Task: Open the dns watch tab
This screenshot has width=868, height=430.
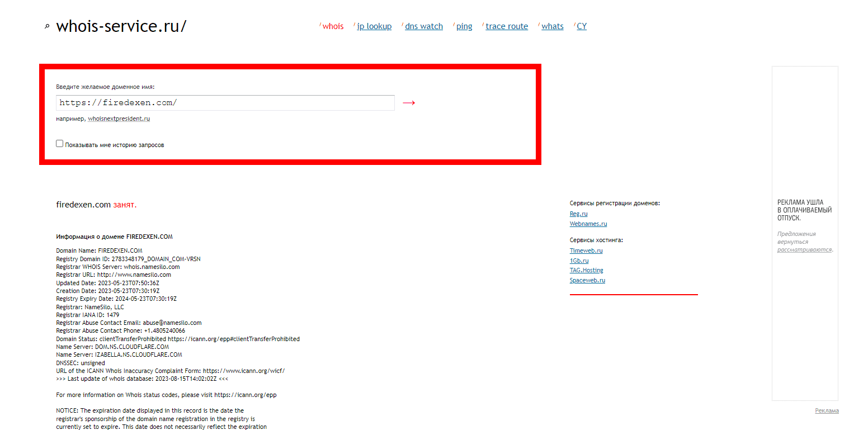Action: tap(423, 26)
